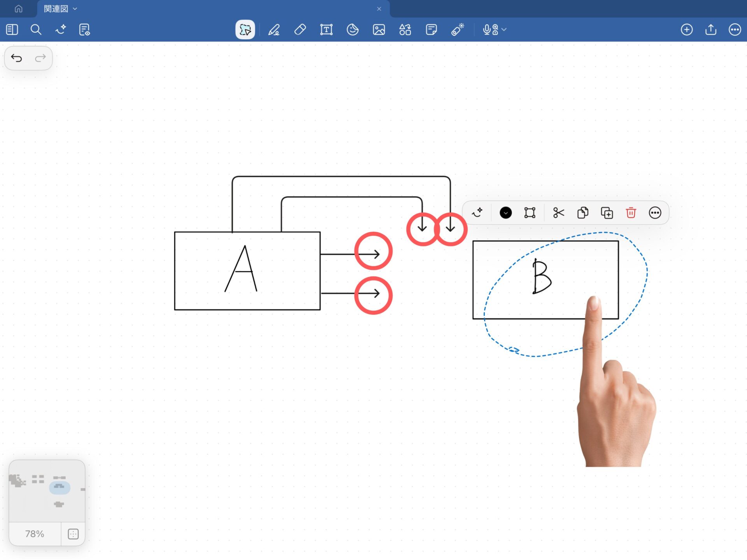
Task: Expand the 関連図 title dropdown
Action: coord(75,9)
